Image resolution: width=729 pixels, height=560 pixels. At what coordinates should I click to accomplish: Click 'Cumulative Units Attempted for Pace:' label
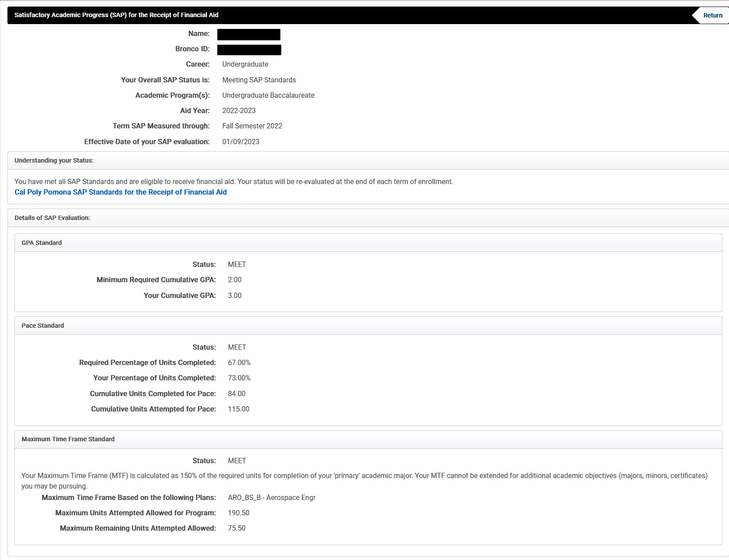click(x=153, y=409)
